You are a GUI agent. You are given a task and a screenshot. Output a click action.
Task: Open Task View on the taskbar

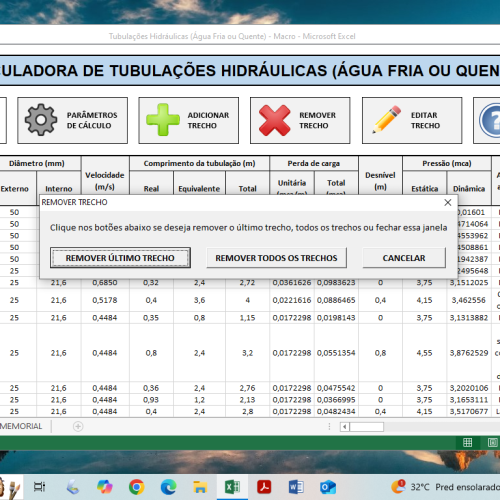click(39, 487)
